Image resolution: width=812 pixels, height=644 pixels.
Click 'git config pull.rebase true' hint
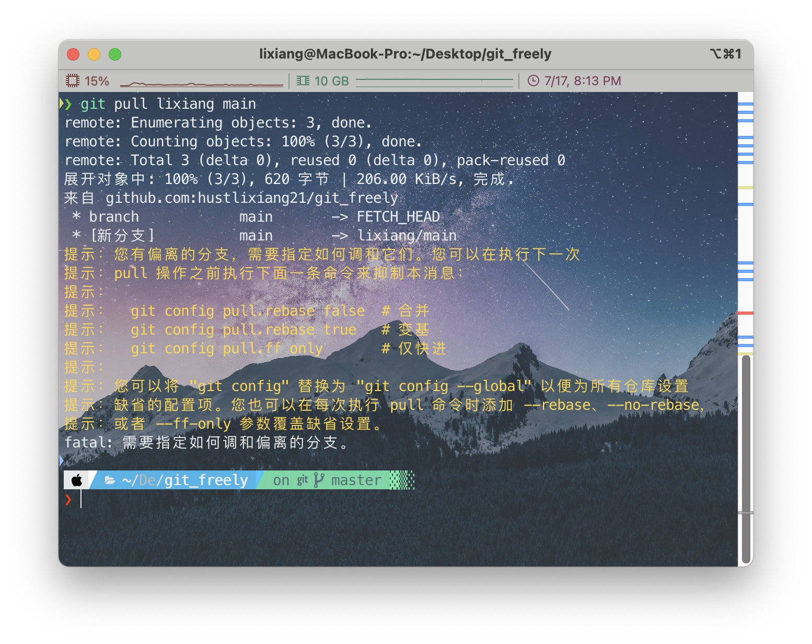click(x=243, y=329)
